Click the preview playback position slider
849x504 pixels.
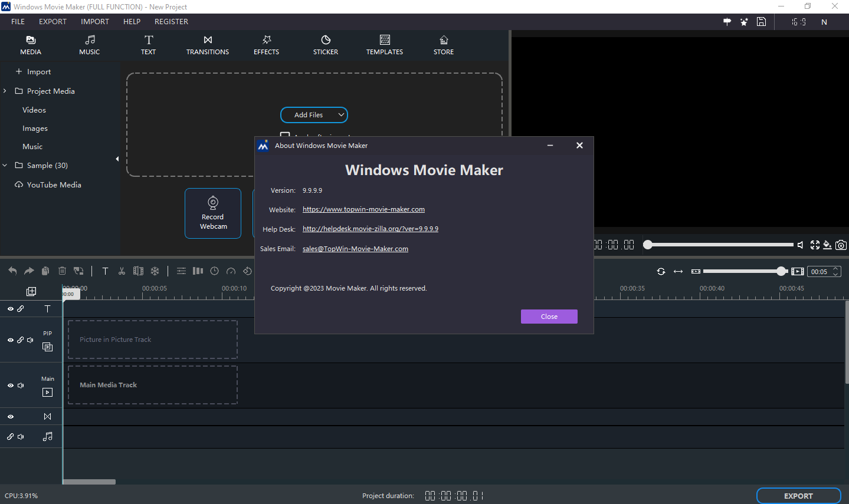click(x=719, y=245)
